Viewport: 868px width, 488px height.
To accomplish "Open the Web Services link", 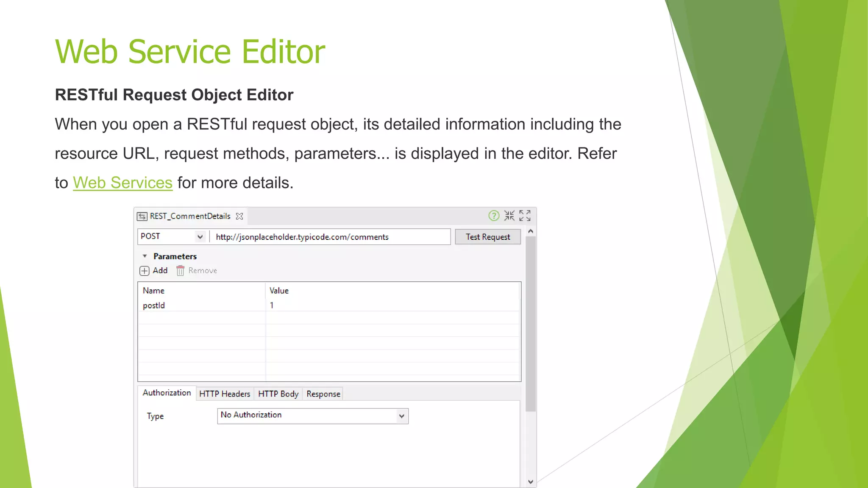I will [x=123, y=183].
